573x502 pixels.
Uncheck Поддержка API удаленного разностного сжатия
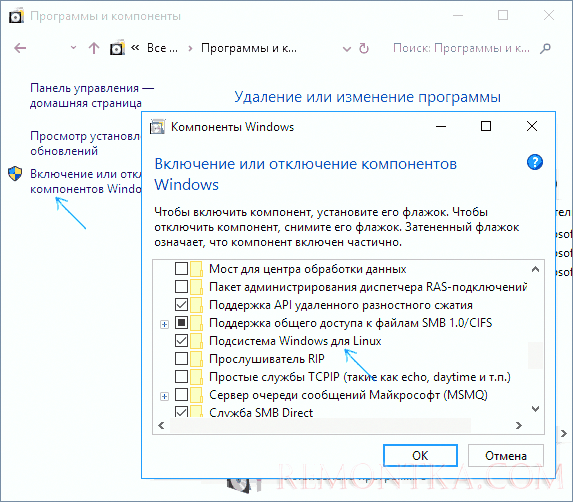tap(181, 305)
